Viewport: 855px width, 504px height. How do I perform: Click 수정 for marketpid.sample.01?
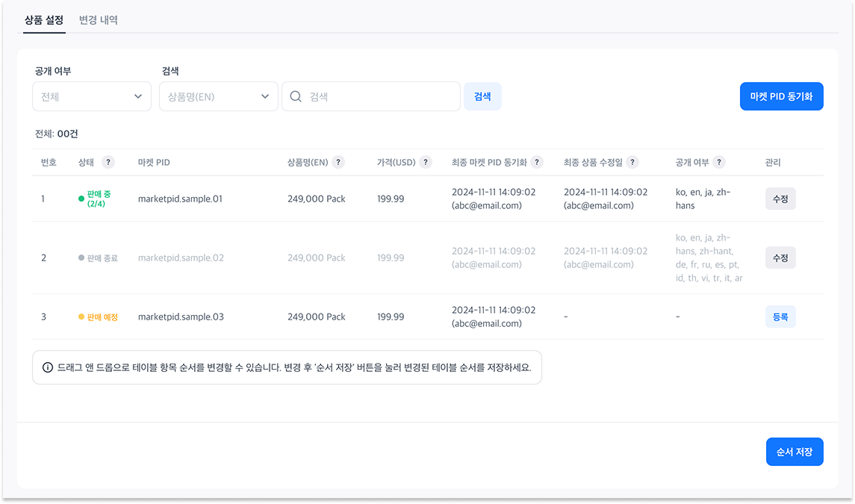pyautogui.click(x=780, y=199)
